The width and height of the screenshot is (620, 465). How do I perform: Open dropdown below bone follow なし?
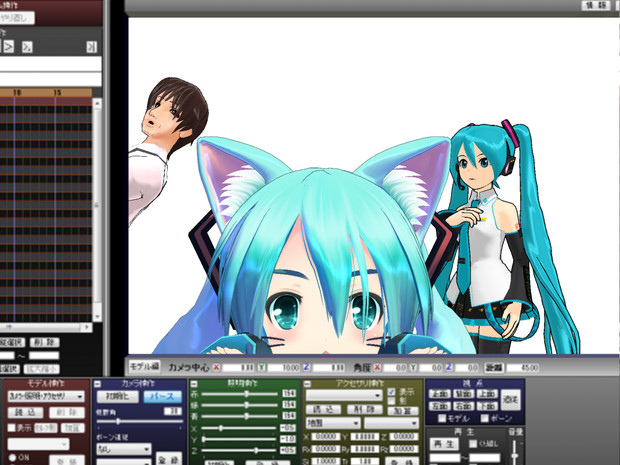tap(124, 462)
